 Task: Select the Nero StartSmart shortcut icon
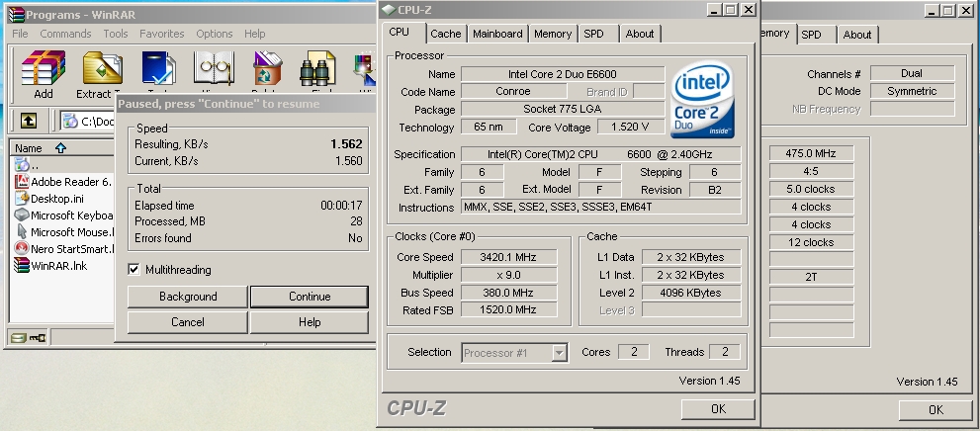[x=21, y=248]
